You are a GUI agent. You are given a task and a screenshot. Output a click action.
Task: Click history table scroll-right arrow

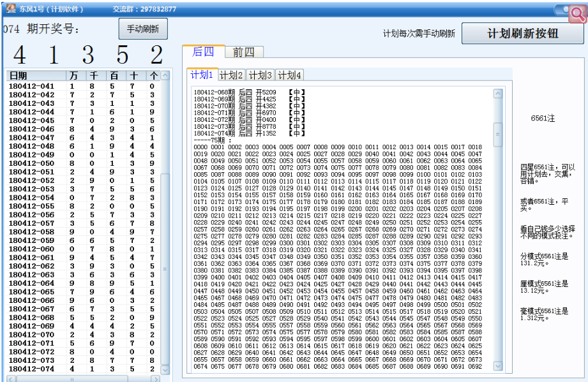tap(155, 378)
